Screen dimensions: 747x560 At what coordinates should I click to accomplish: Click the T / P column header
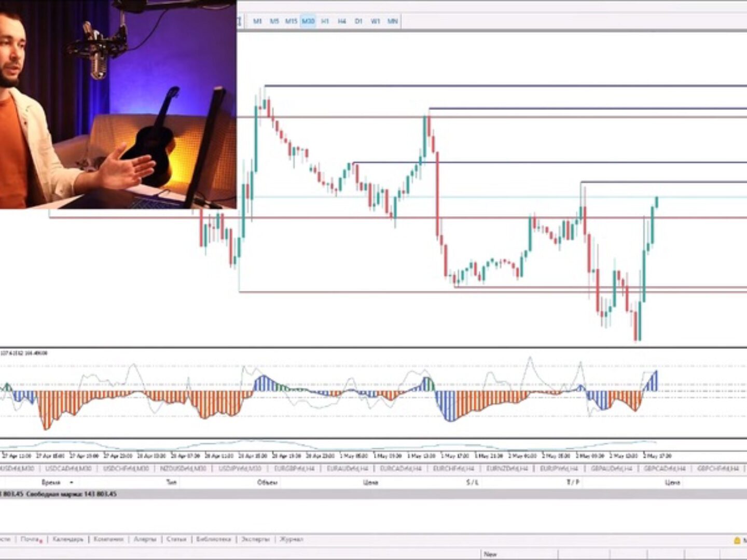[573, 482]
